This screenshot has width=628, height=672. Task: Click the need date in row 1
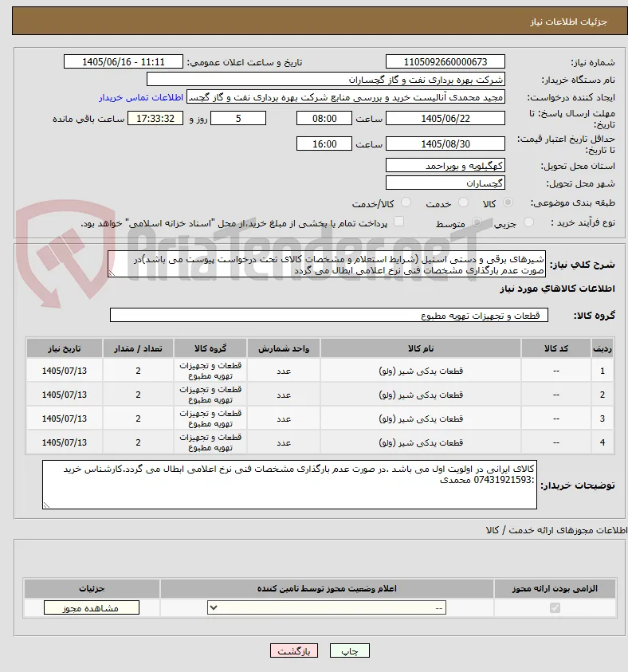click(x=65, y=371)
